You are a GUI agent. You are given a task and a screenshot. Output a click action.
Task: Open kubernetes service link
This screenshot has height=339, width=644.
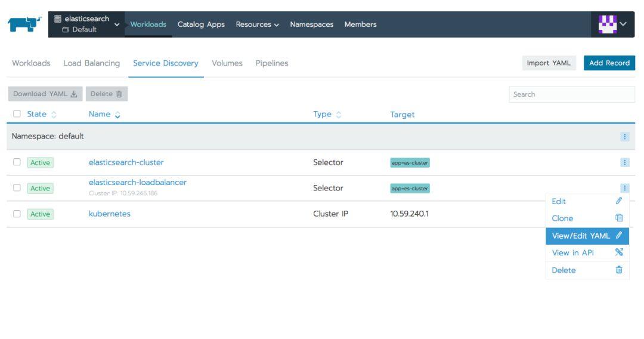click(110, 214)
